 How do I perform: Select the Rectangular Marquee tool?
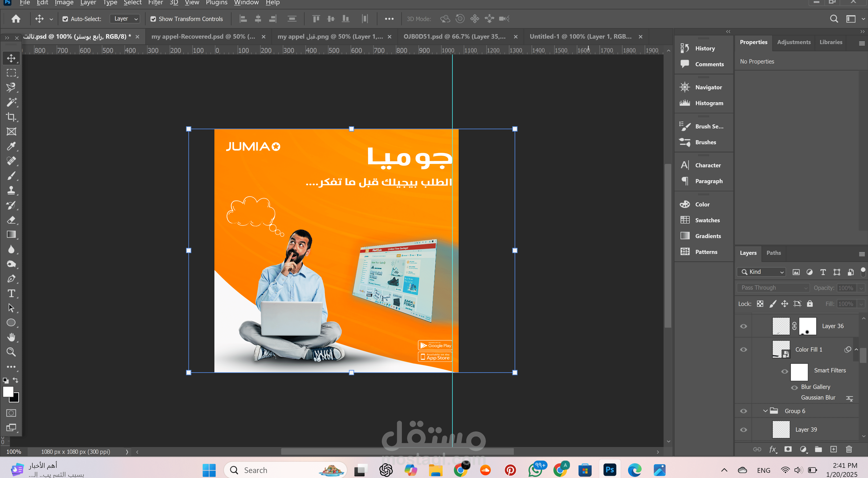[x=11, y=73]
